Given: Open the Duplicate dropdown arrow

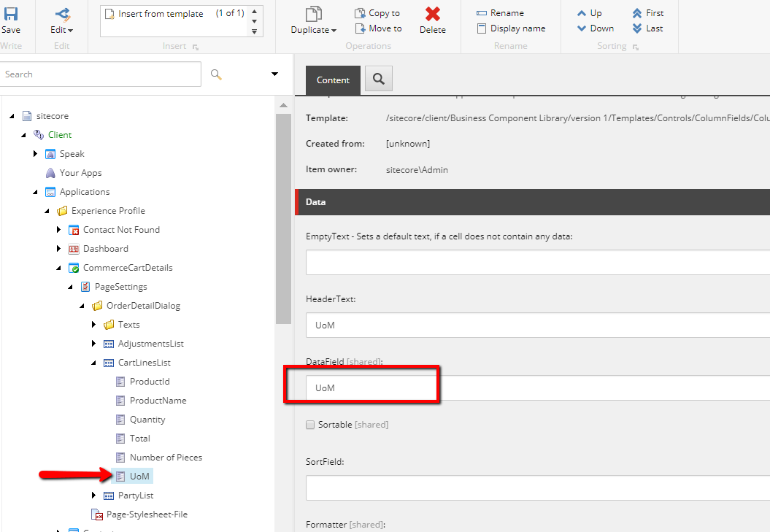Looking at the screenshot, I should (334, 31).
